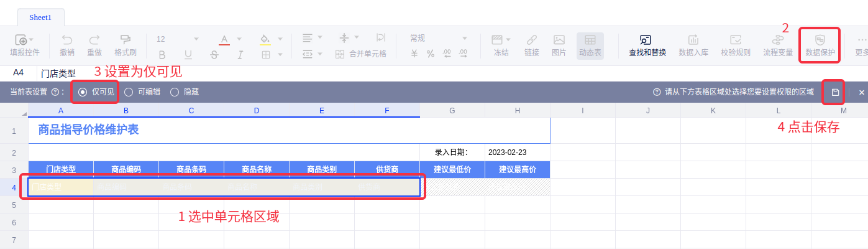Click the 数据入库 data import icon

[x=693, y=45]
